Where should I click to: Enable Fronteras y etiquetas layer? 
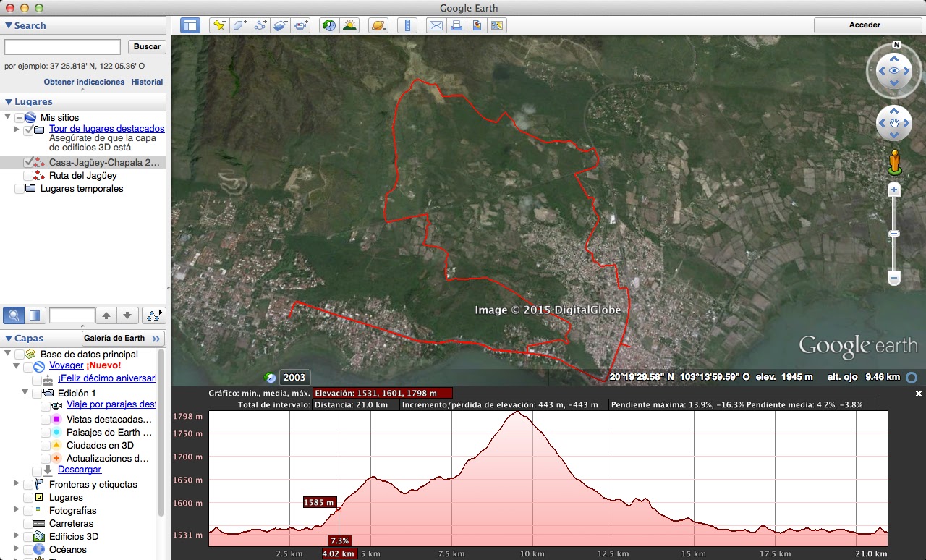tap(28, 485)
